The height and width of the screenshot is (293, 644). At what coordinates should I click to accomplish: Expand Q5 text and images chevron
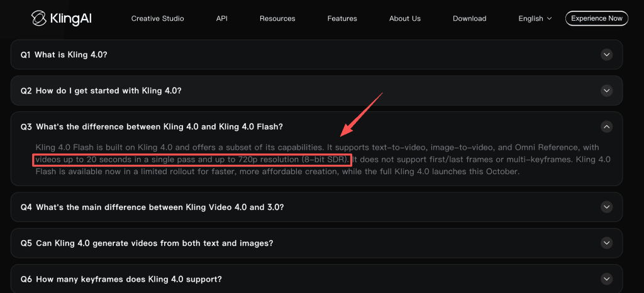607,243
